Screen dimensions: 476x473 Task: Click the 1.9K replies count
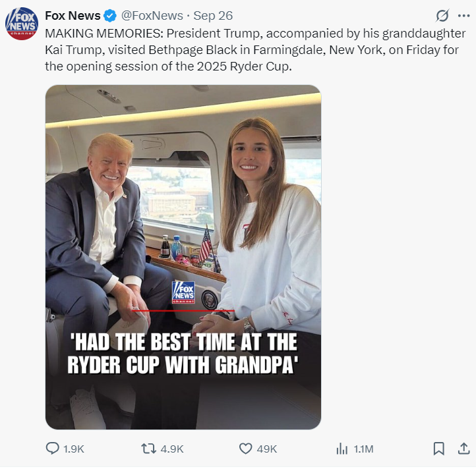74,449
